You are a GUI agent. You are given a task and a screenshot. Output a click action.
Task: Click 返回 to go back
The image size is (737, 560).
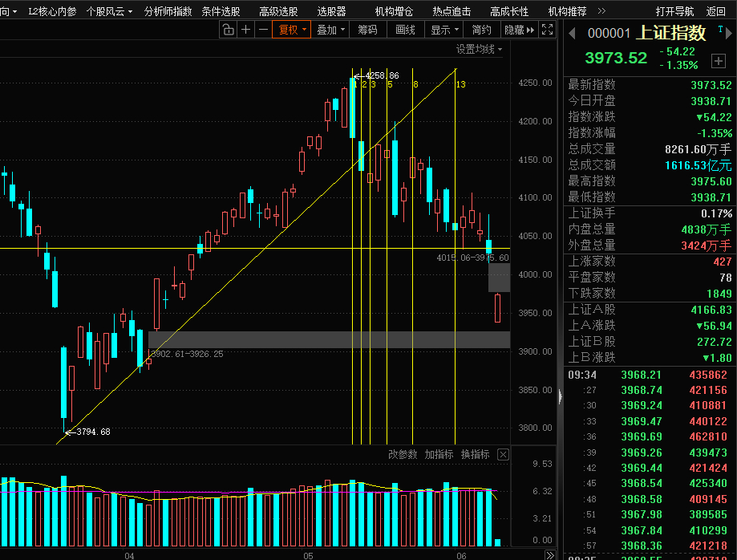(x=715, y=11)
